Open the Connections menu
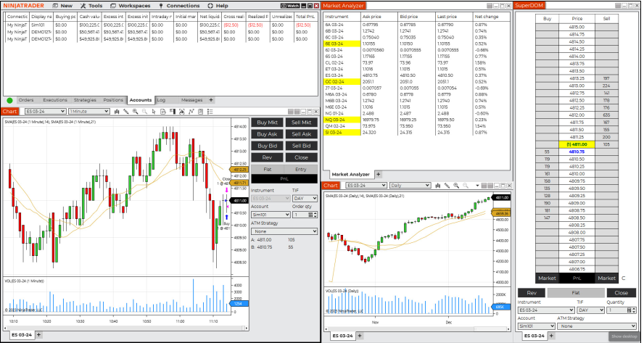The height and width of the screenshot is (343, 644). coord(179,6)
